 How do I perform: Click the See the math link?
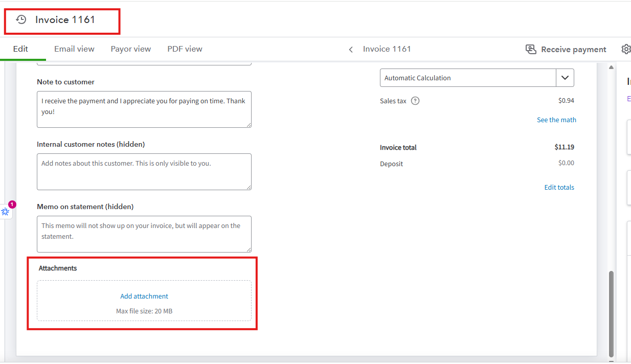(x=556, y=120)
